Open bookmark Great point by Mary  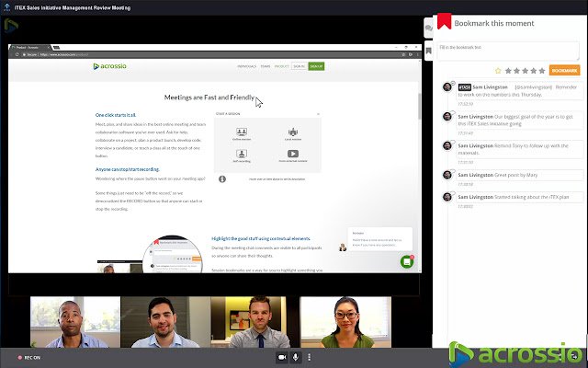(x=519, y=175)
